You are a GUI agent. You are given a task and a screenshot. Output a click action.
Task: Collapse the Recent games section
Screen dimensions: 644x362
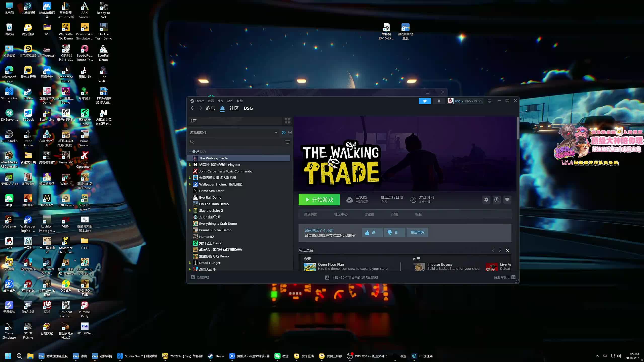[190, 152]
